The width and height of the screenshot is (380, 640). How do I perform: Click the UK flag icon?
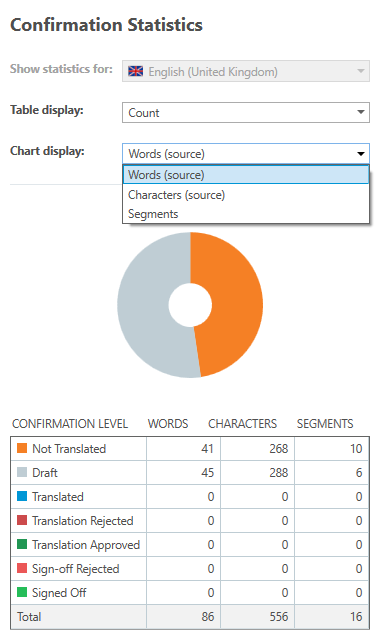point(136,71)
